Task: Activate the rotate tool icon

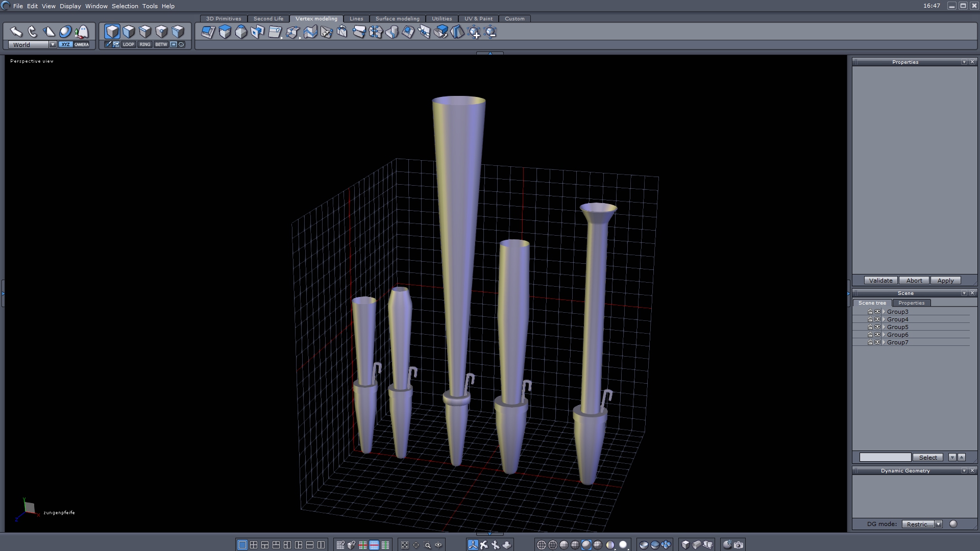Action: (x=33, y=32)
